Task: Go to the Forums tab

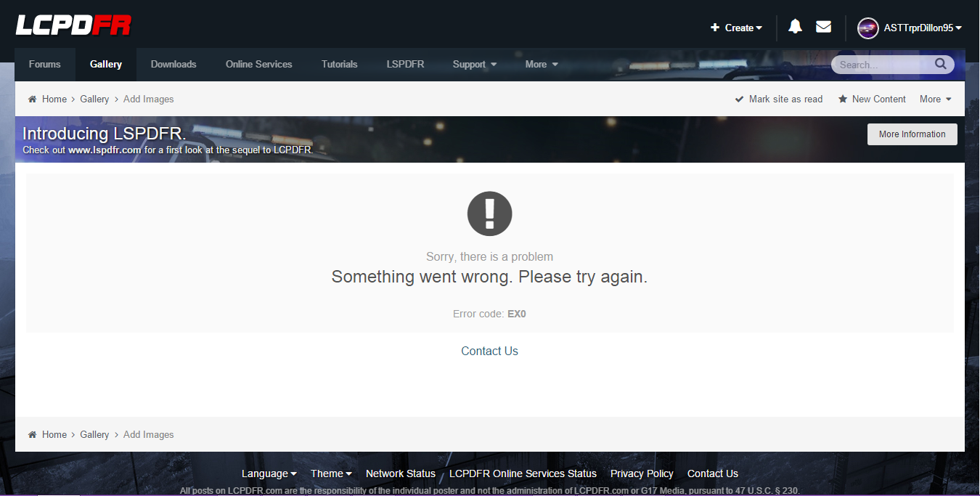Action: click(x=45, y=64)
